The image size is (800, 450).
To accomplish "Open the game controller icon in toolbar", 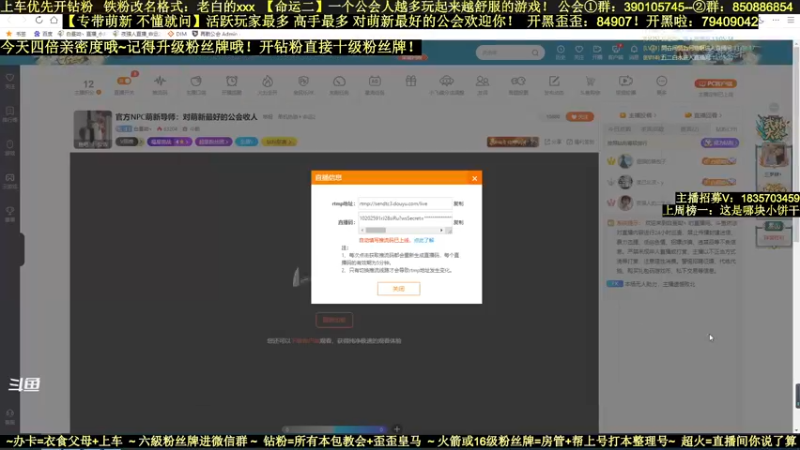I will click(518, 81).
